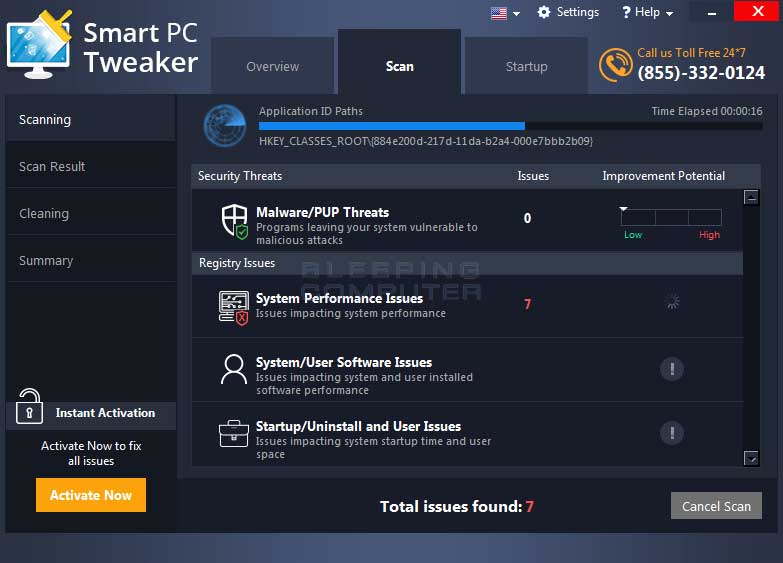Screen dimensions: 783x563
Task: Click the System Performance Issues icon
Action: click(x=234, y=307)
